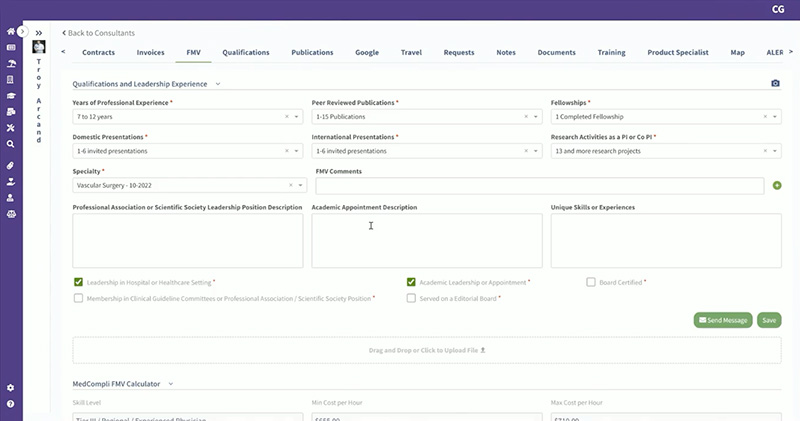Open the Publications tab
This screenshot has height=421, width=800.
(x=311, y=51)
